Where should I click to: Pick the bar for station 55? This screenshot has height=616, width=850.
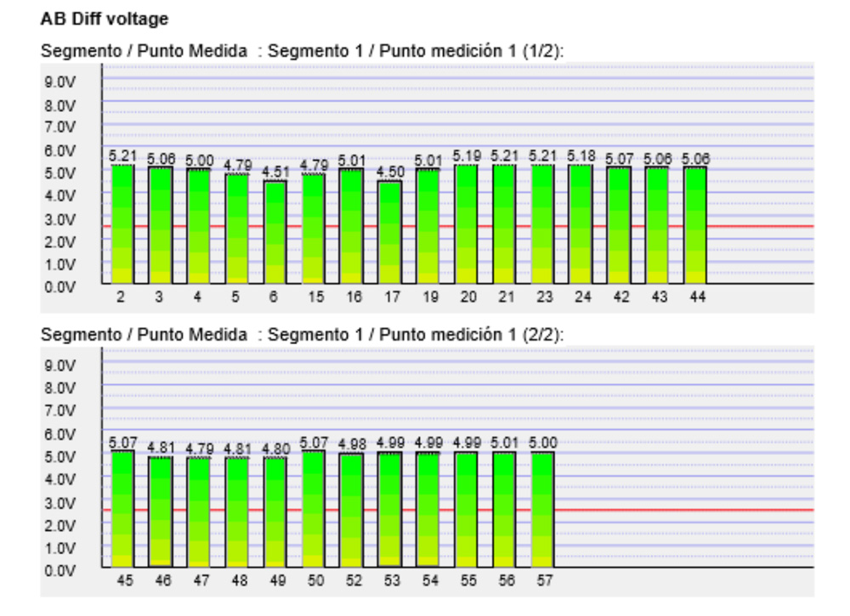pyautogui.click(x=466, y=511)
